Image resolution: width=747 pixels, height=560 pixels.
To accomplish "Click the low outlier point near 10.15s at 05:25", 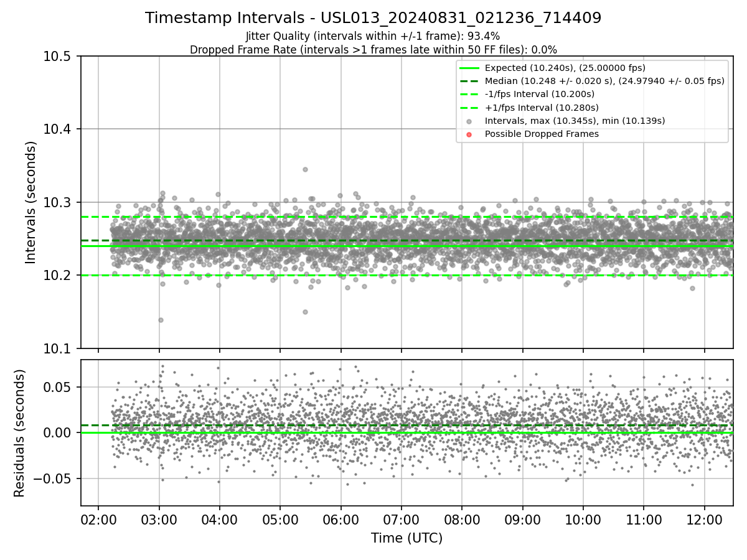I will click(305, 312).
